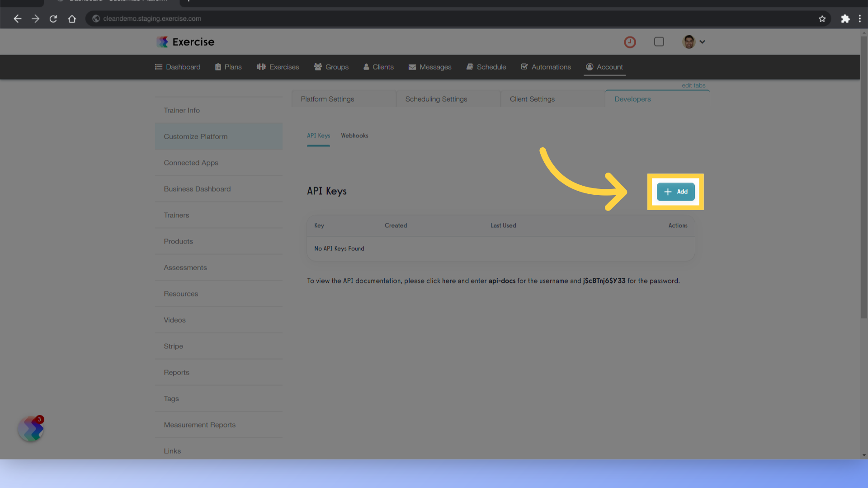Open Scheduling Settings tab
868x488 pixels.
tap(436, 99)
